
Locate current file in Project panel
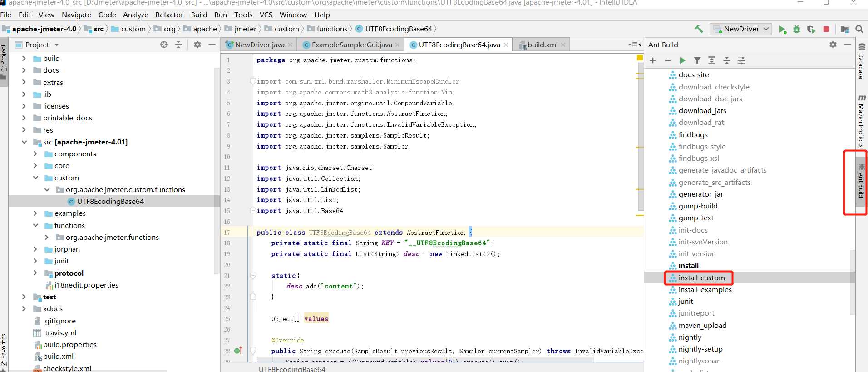click(x=164, y=45)
